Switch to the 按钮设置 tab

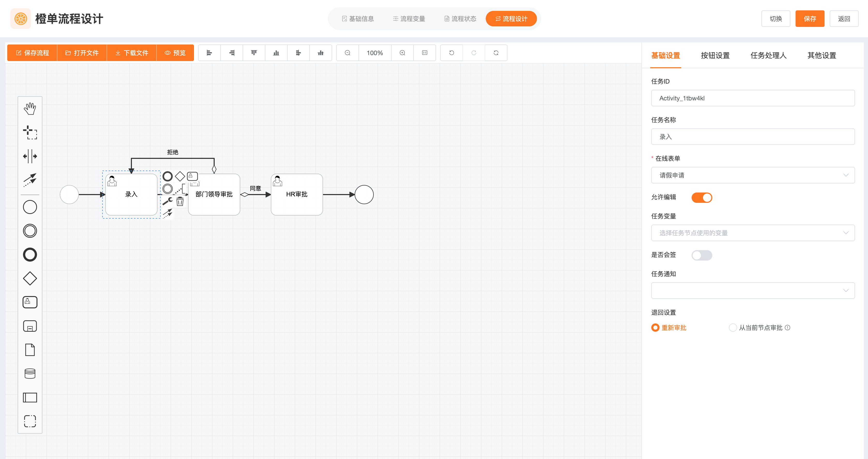point(715,56)
